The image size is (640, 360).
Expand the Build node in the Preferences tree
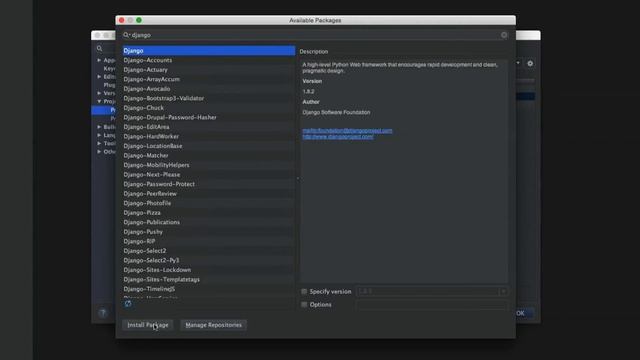[x=99, y=127]
